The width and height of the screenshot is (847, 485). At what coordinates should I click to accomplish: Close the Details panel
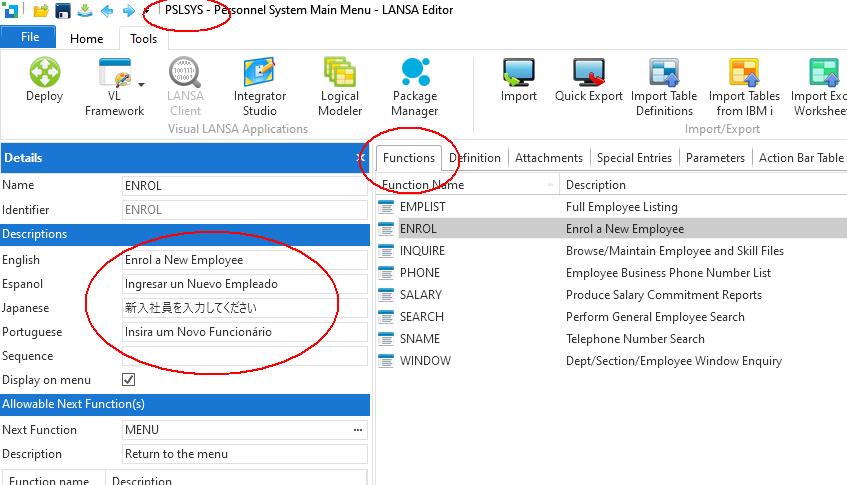361,158
